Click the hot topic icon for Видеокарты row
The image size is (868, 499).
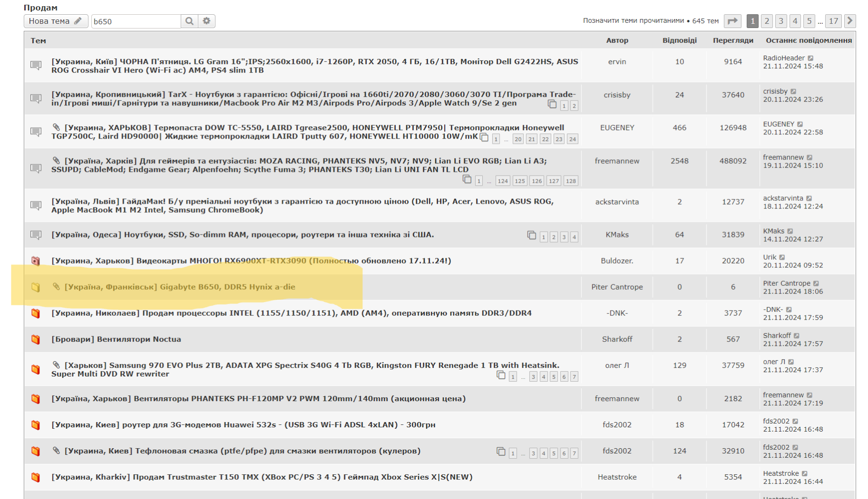(36, 261)
